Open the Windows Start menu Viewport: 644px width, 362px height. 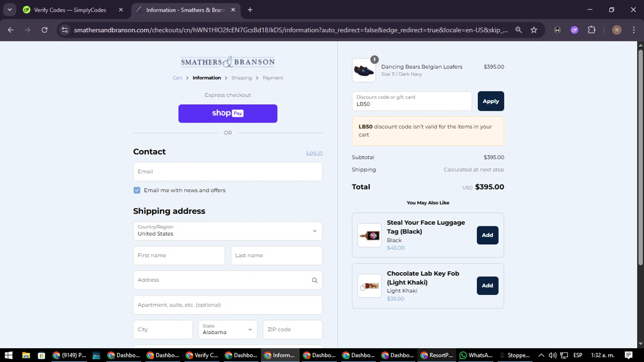click(x=9, y=355)
